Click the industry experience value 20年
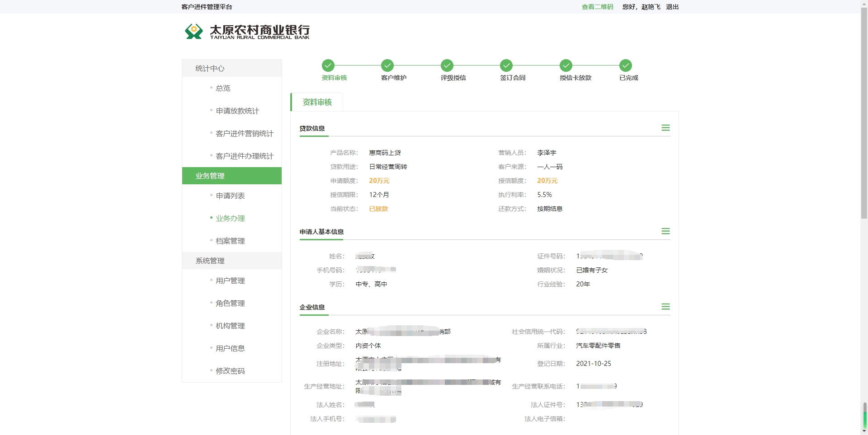Image resolution: width=868 pixels, height=435 pixels. coord(583,284)
